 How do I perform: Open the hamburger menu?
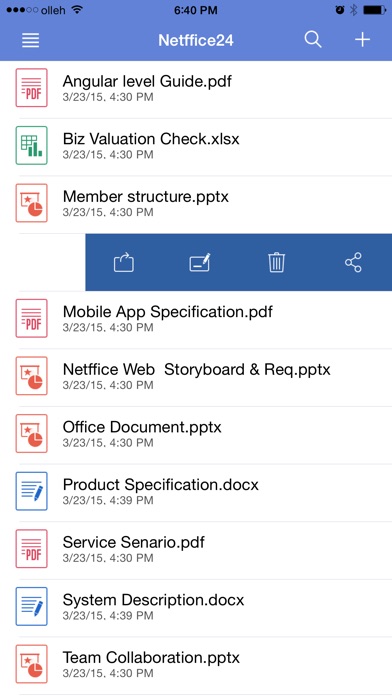31,40
